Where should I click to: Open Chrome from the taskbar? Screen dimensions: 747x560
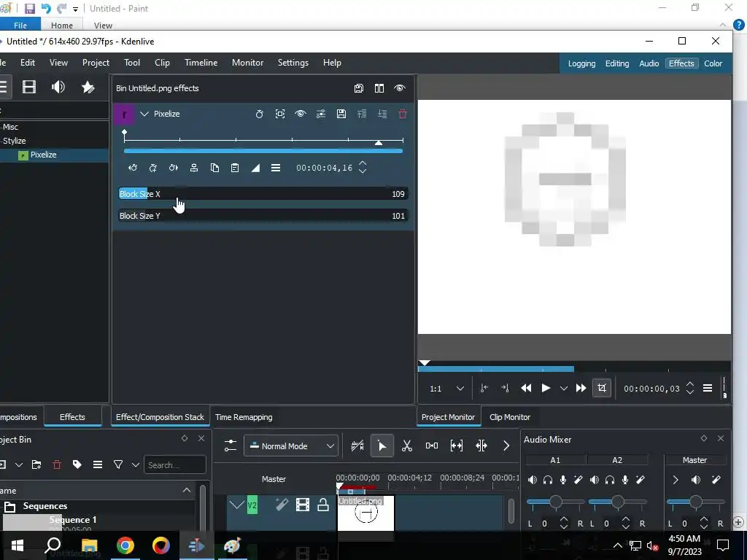pyautogui.click(x=125, y=545)
